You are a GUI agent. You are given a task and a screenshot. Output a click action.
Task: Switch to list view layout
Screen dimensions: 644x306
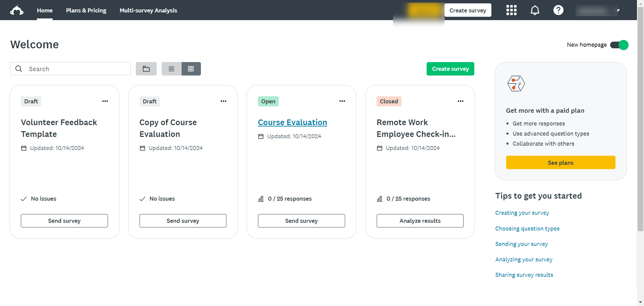(171, 69)
